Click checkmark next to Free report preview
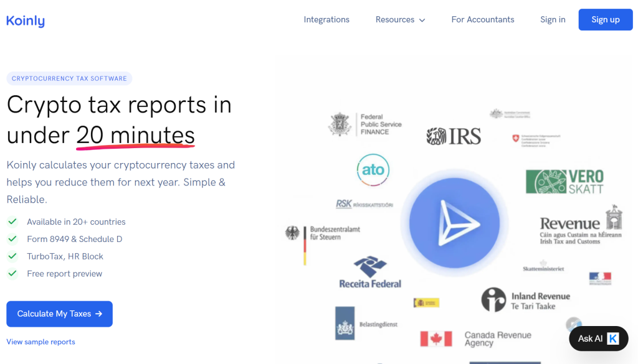This screenshot has height=364, width=638. (12, 273)
